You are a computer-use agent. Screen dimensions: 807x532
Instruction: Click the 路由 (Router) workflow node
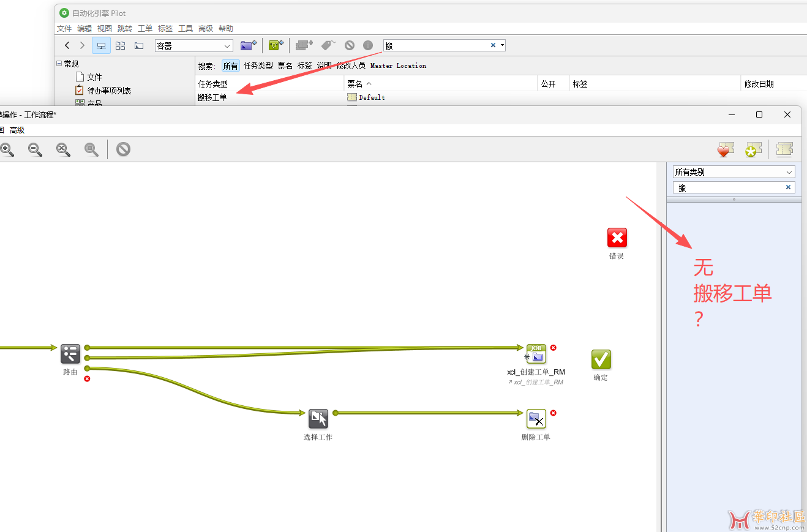(x=70, y=354)
